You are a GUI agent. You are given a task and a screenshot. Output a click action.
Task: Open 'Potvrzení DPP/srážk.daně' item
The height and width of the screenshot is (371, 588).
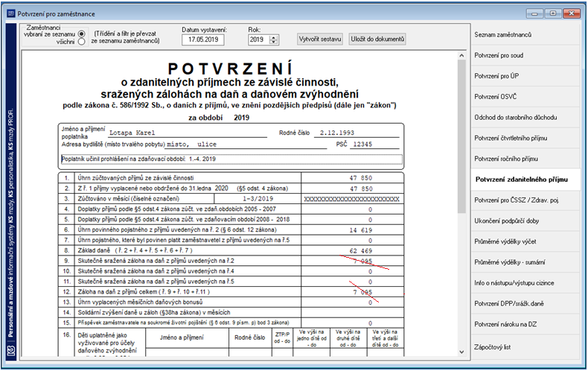[525, 303]
